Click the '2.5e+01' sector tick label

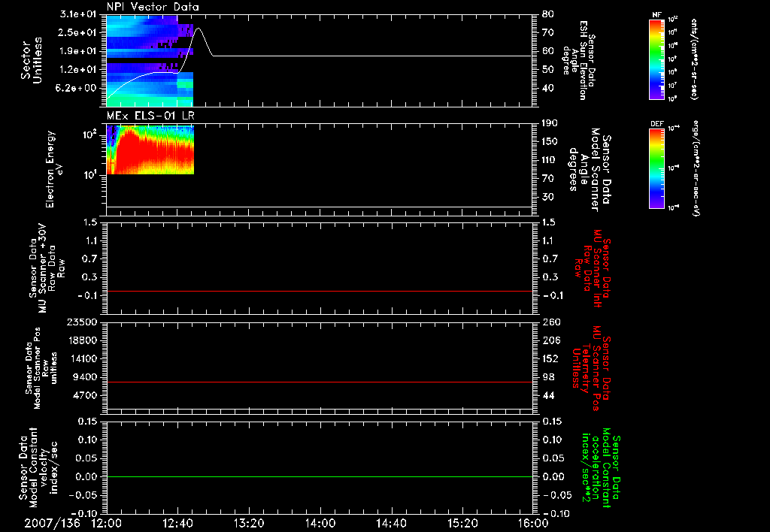click(78, 32)
